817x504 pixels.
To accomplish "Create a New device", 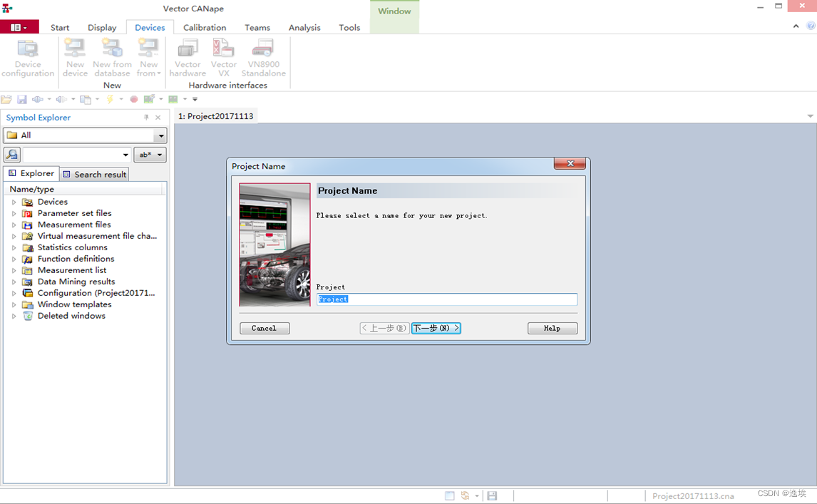I will 75,58.
